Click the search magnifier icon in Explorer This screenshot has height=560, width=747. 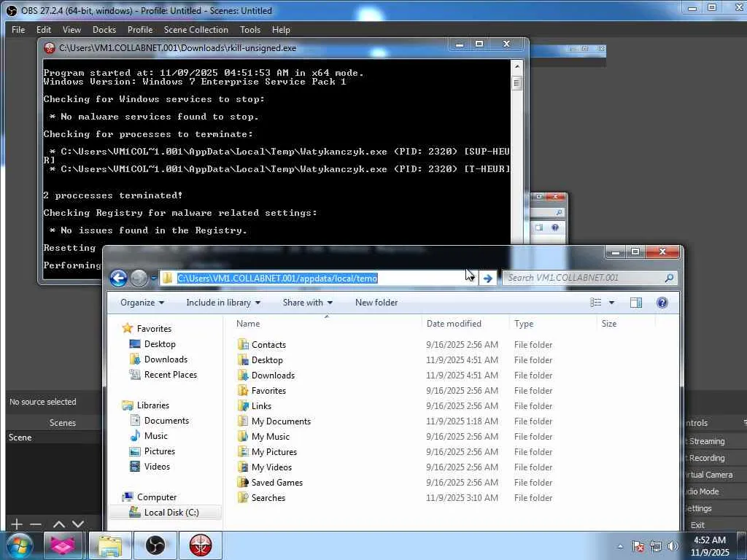click(669, 278)
